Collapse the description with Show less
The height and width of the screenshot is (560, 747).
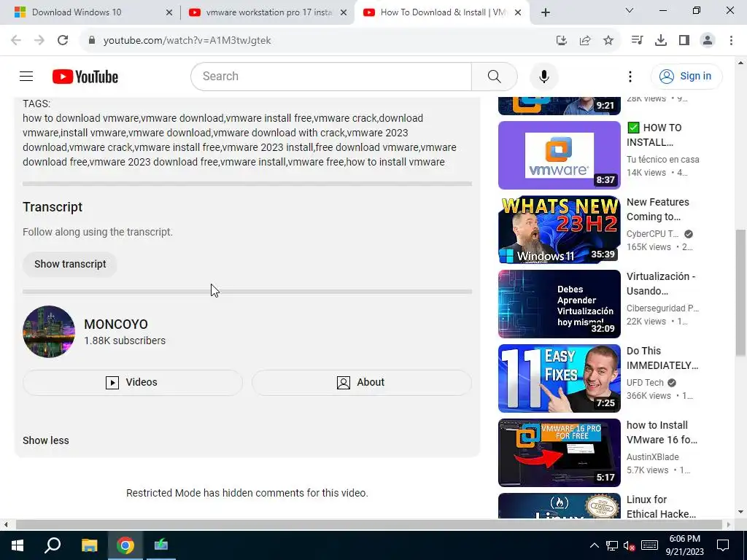(46, 440)
